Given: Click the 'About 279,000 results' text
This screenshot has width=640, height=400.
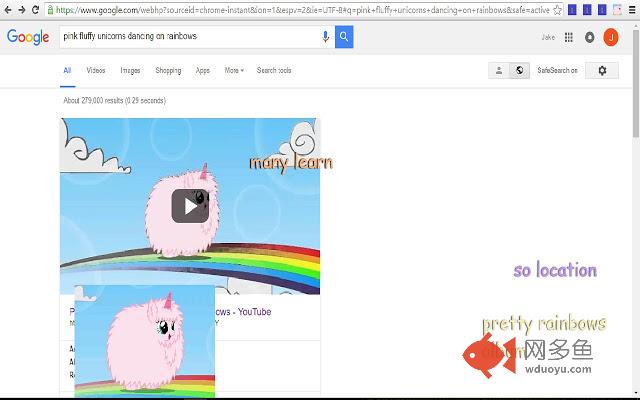Looking at the screenshot, I should 115,100.
